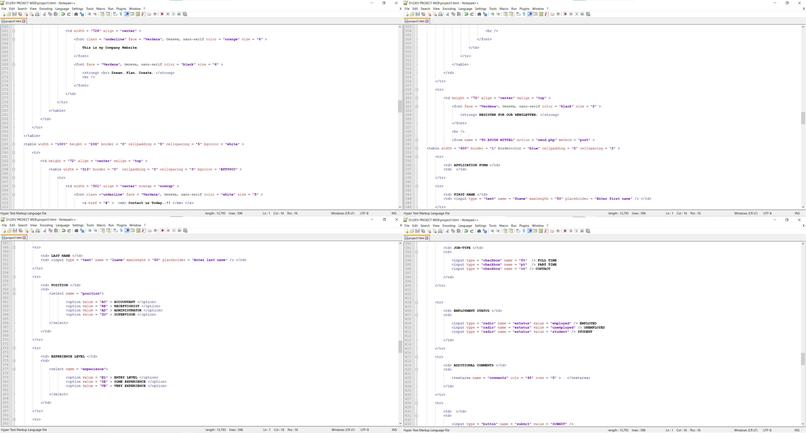The width and height of the screenshot is (806, 433).
Task: Click Replace icon in the NEWSLETTER window toolbar
Action: coord(485,14)
